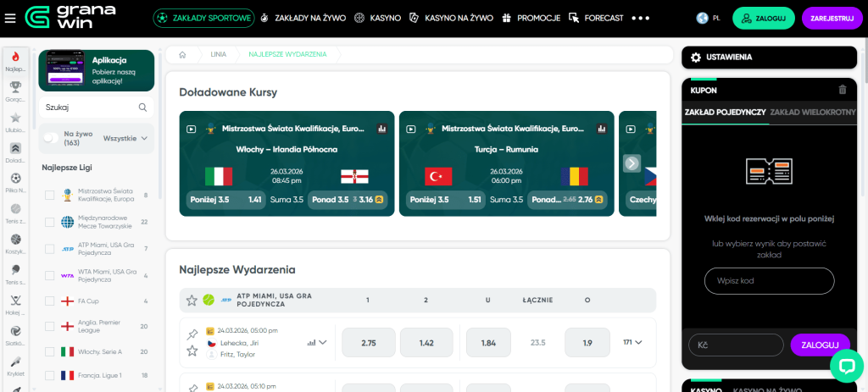Click the top Zaloguj button
The width and height of the screenshot is (868, 392).
(x=764, y=19)
